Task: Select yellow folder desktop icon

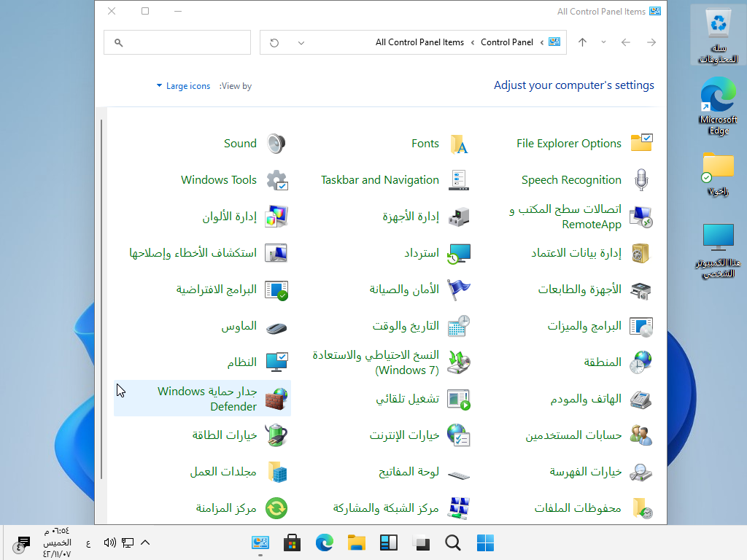Action: click(719, 174)
